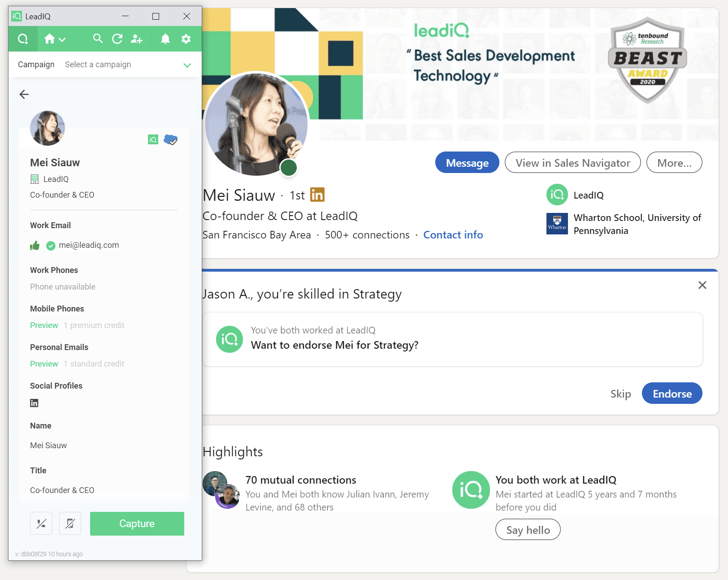Open notifications bell in LeadIQ toolbar
This screenshot has width=728, height=580.
(165, 39)
